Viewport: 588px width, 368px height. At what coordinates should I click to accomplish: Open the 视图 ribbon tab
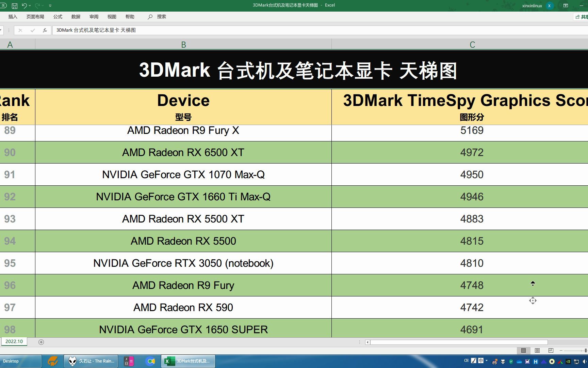[x=112, y=17]
